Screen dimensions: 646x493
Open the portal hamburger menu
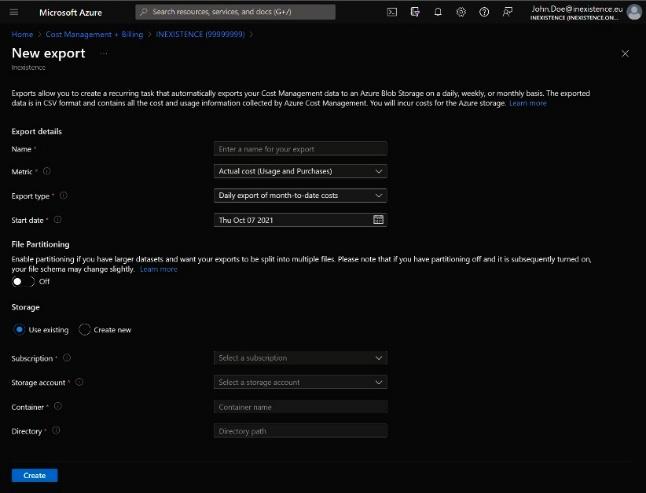coord(14,12)
